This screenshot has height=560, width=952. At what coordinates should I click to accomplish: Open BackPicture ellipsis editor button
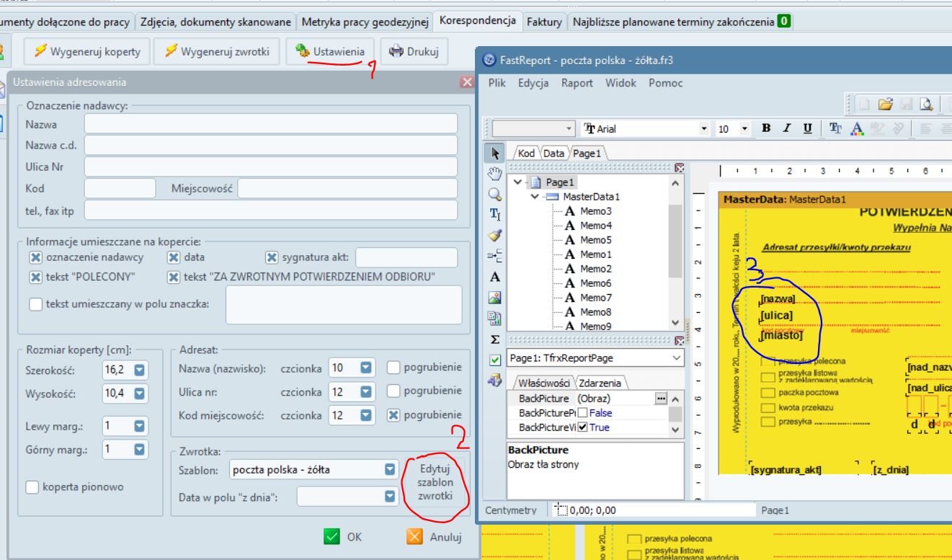tap(662, 399)
